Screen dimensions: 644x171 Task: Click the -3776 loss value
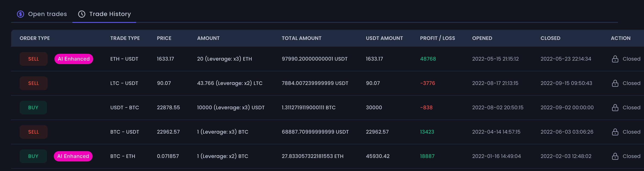pos(427,83)
